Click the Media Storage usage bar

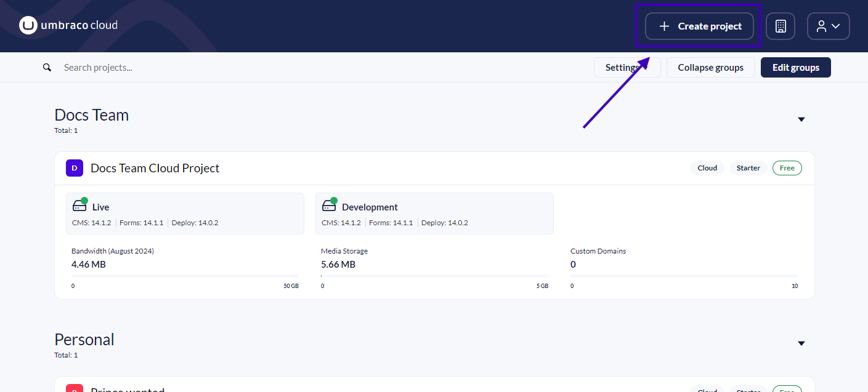[434, 276]
